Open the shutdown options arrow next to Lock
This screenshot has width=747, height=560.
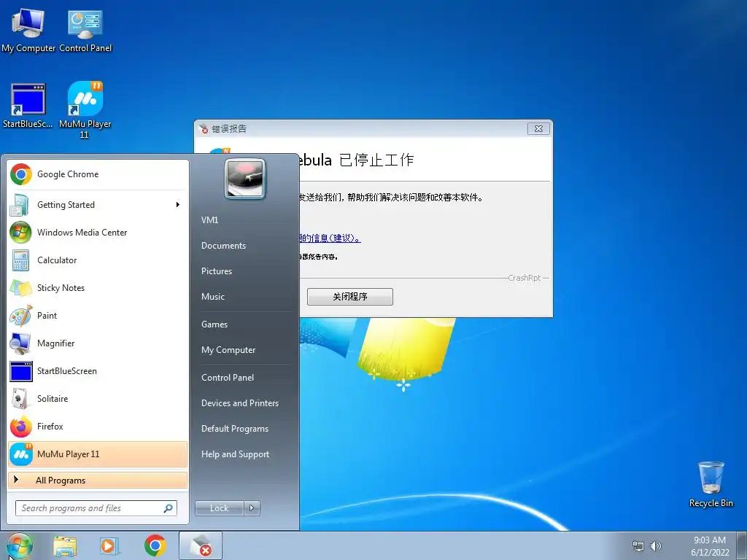click(252, 508)
